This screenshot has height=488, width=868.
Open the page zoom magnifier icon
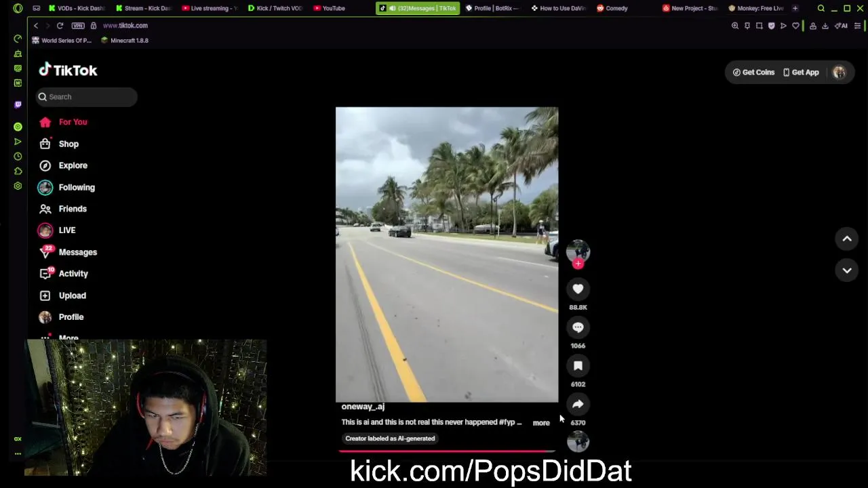coord(735,26)
